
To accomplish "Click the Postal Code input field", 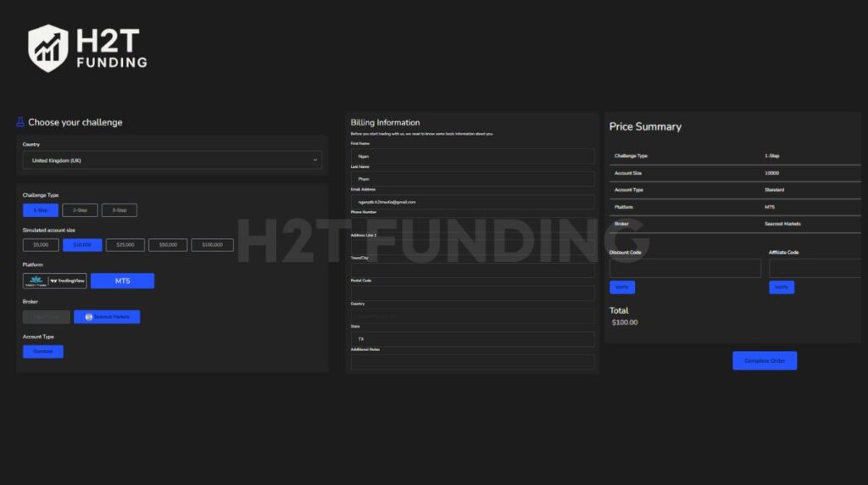I will 472,293.
